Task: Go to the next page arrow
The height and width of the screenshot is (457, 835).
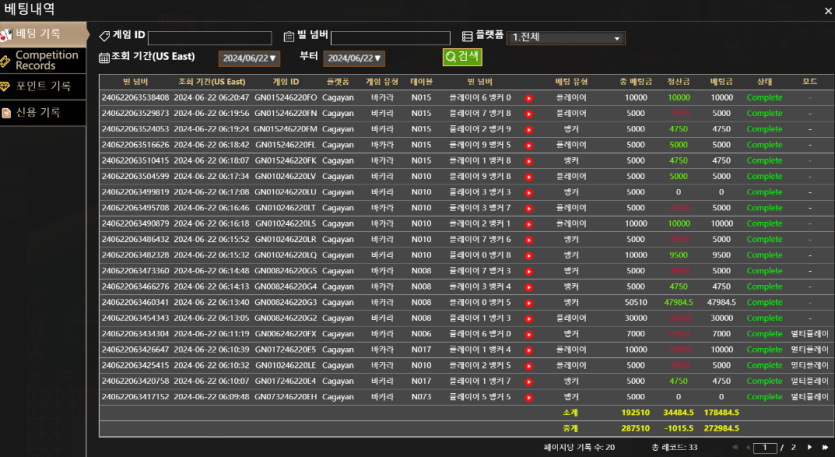Action: pos(809,447)
